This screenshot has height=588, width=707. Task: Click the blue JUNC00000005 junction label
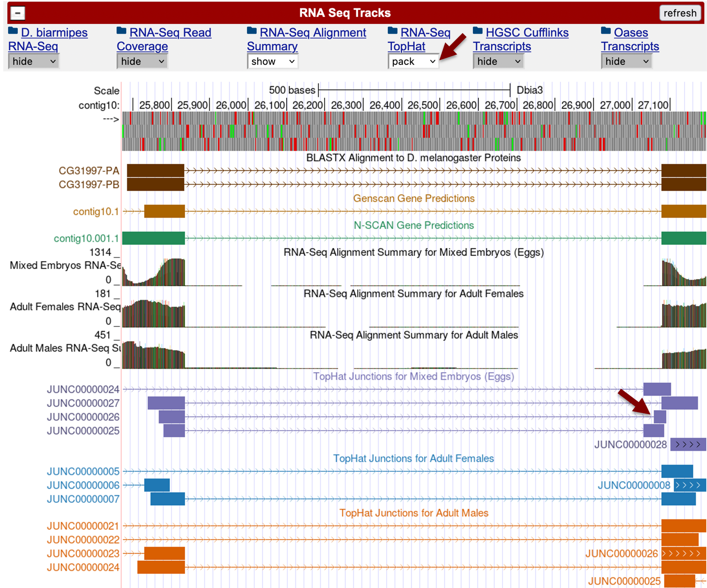(x=83, y=471)
